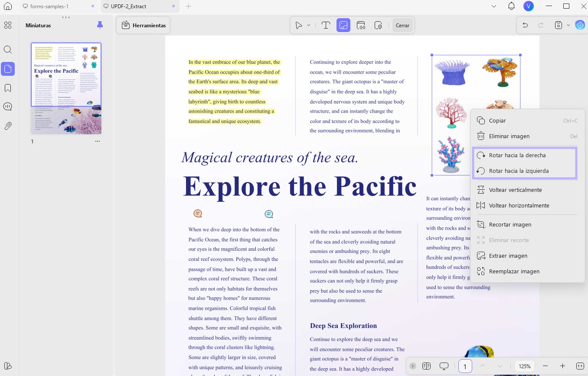The height and width of the screenshot is (376, 588).
Task: Open the four-squares grid icon in the left sidebar
Action: [x=8, y=25]
